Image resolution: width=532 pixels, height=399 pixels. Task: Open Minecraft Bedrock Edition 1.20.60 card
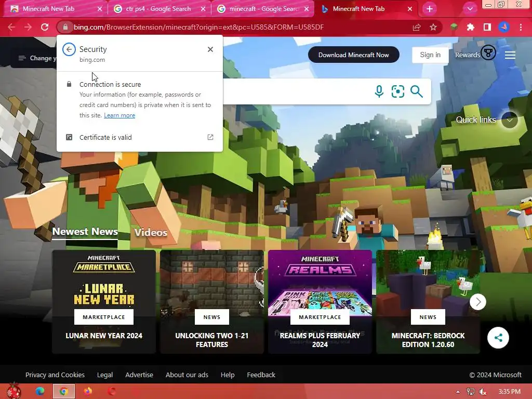[428, 302]
